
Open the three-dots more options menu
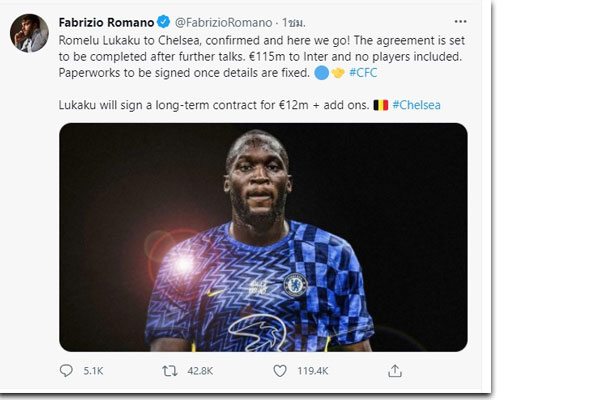460,21
